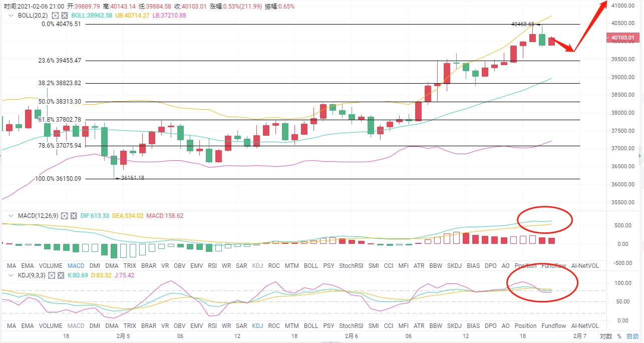
Task: Select DMA in the MACD panel indicator row
Action: pos(112,265)
